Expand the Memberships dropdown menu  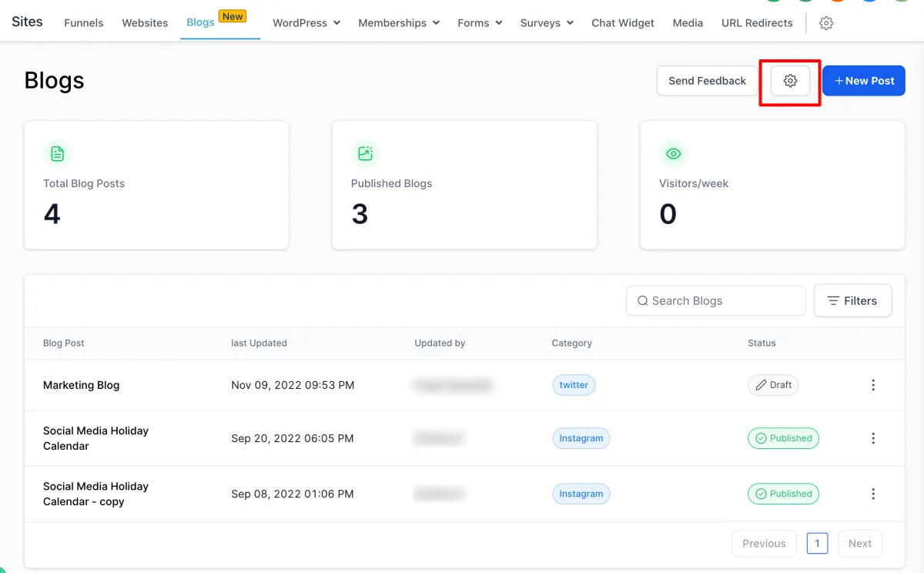pyautogui.click(x=398, y=23)
